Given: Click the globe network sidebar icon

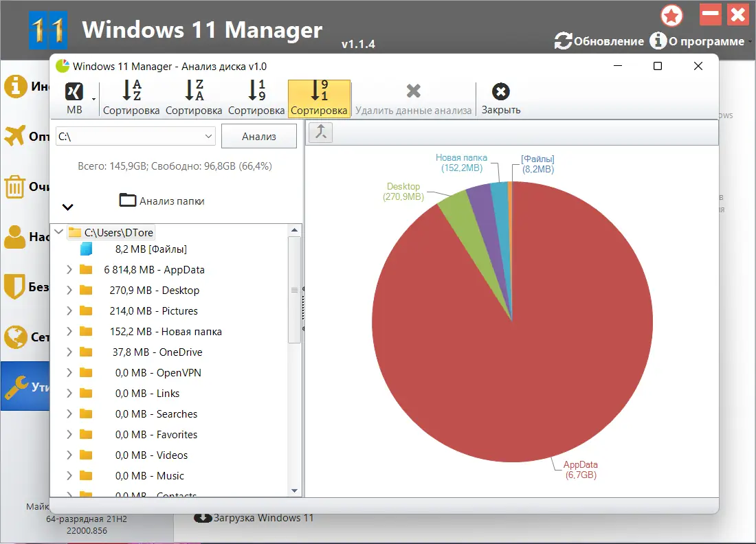Looking at the screenshot, I should (x=15, y=337).
